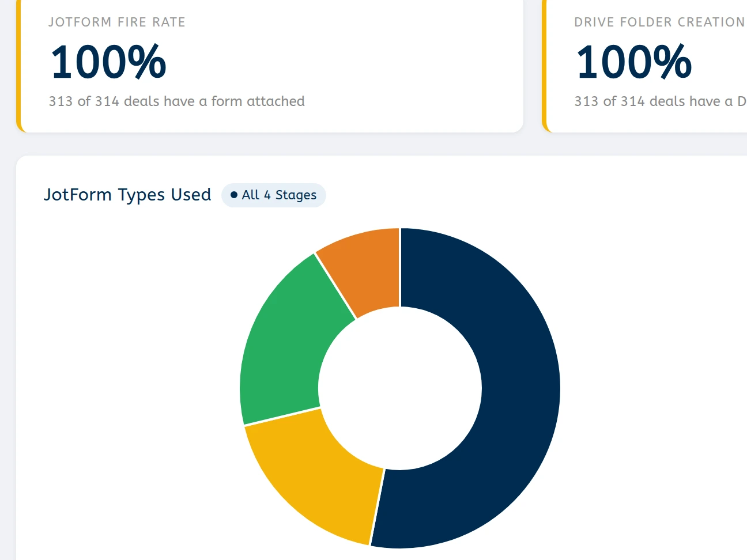
Task: Click the JotForm Types Used heading
Action: pyautogui.click(x=127, y=195)
